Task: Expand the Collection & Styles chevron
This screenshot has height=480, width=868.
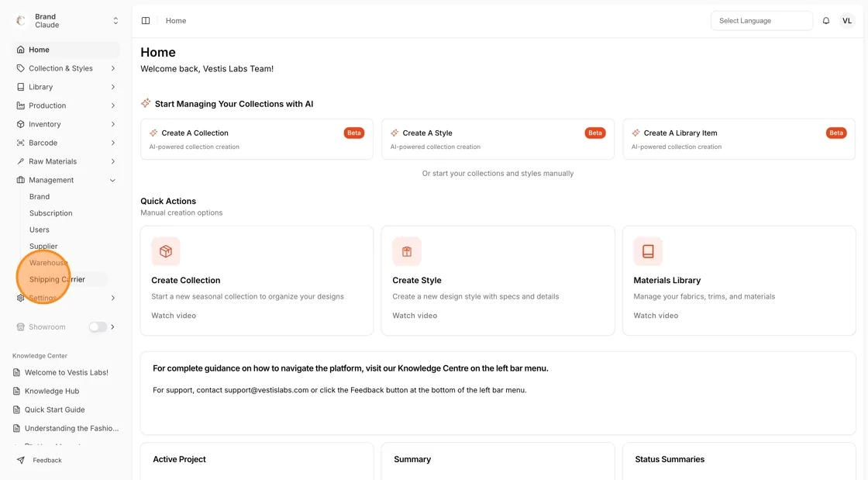Action: 113,69
